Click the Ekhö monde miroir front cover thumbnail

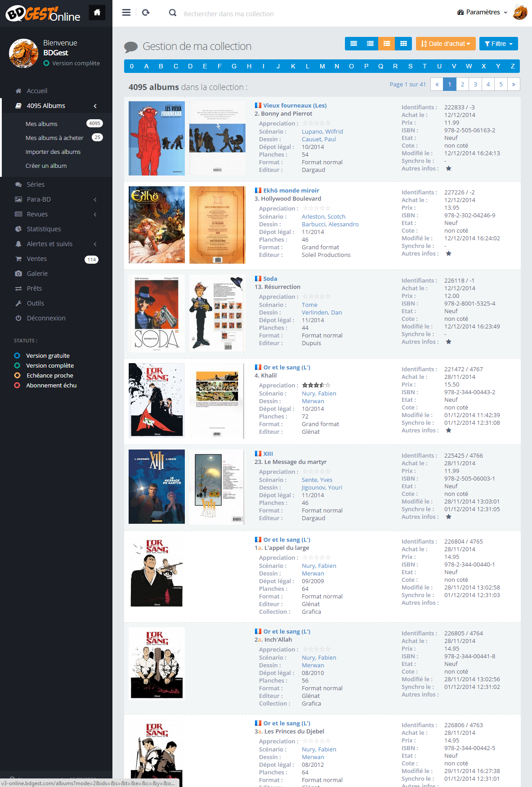pyautogui.click(x=156, y=225)
